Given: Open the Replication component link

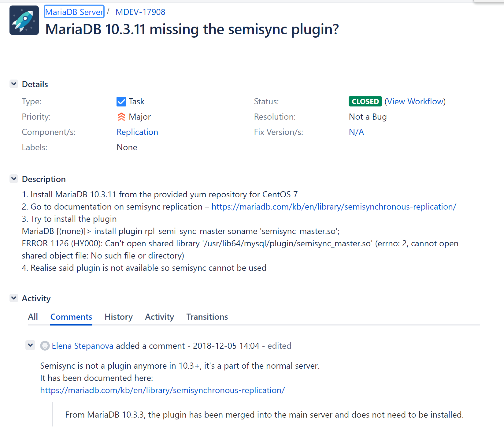Looking at the screenshot, I should tap(137, 132).
